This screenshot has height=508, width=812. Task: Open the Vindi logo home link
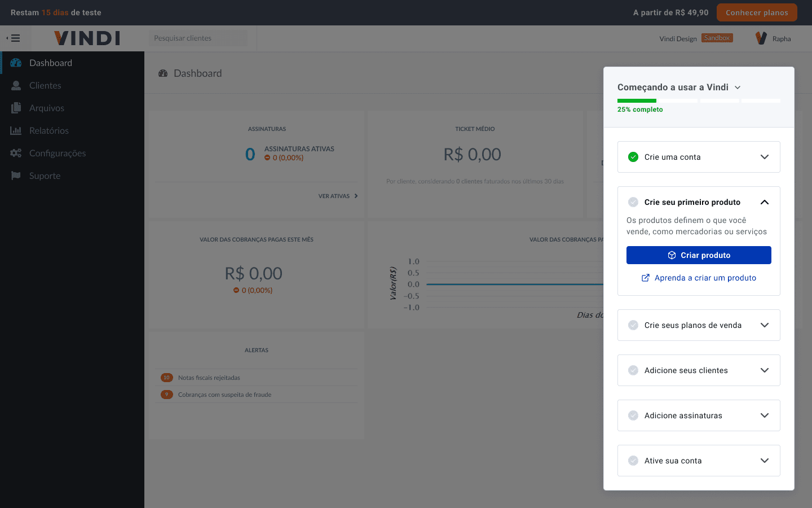pos(87,38)
